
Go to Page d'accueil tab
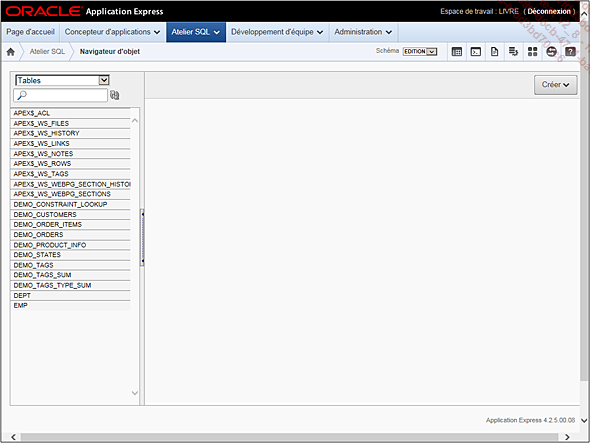pyautogui.click(x=30, y=32)
